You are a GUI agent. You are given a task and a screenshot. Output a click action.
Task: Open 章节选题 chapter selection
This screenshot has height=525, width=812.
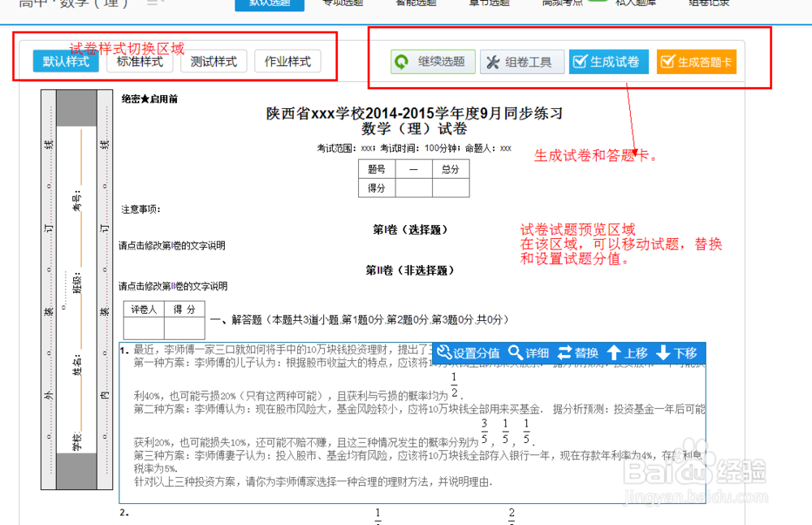pos(487,3)
